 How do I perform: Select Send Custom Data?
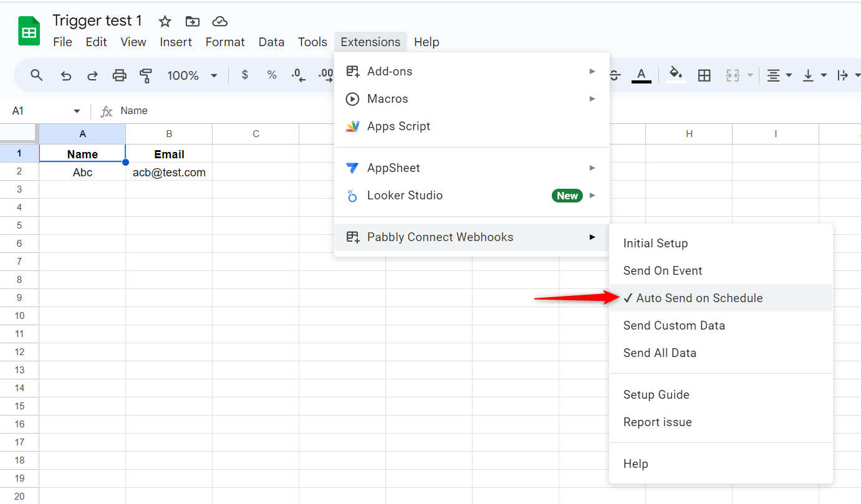pos(721,326)
